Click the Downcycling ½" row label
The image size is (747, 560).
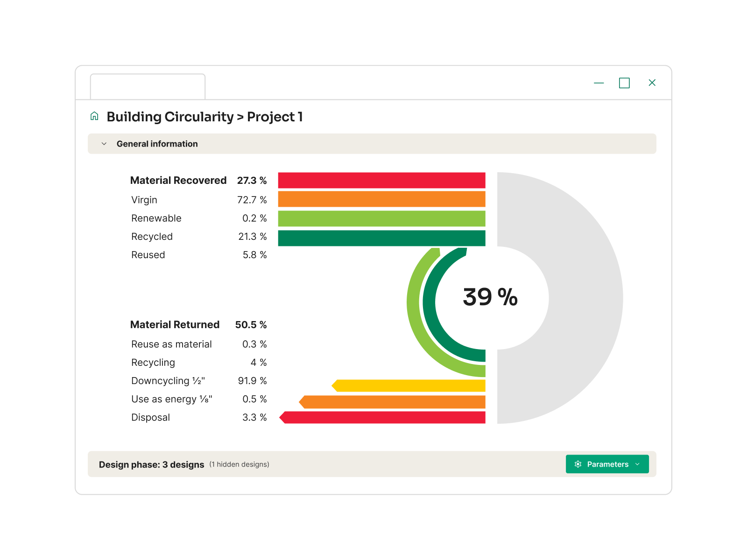pyautogui.click(x=168, y=381)
